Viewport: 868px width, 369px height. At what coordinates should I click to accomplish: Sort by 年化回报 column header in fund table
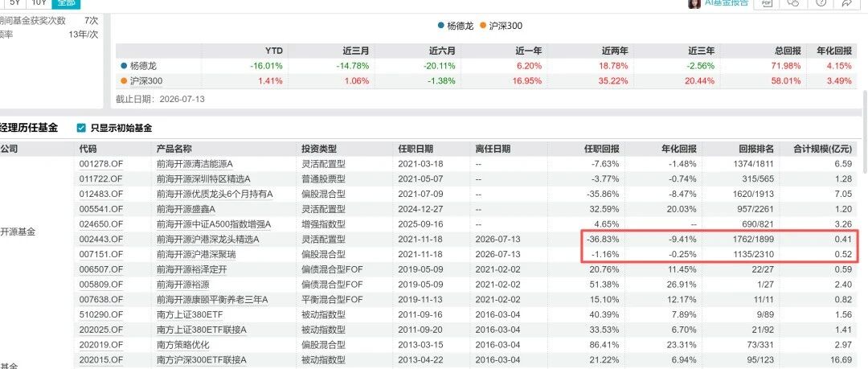pos(679,149)
